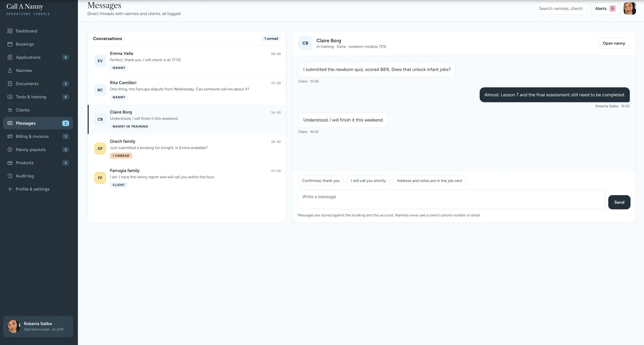Click the Nannies person icon
644x345 pixels.
click(x=10, y=71)
